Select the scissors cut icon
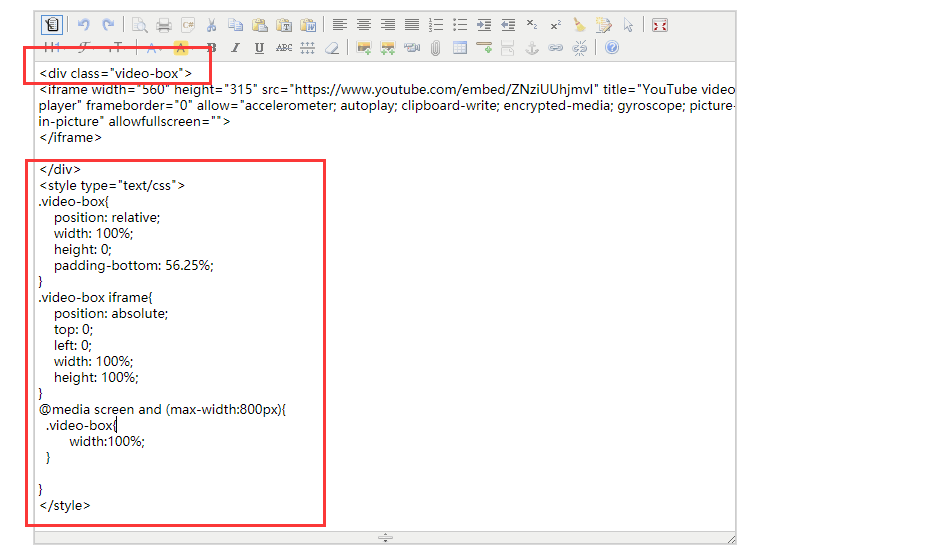 [x=212, y=25]
